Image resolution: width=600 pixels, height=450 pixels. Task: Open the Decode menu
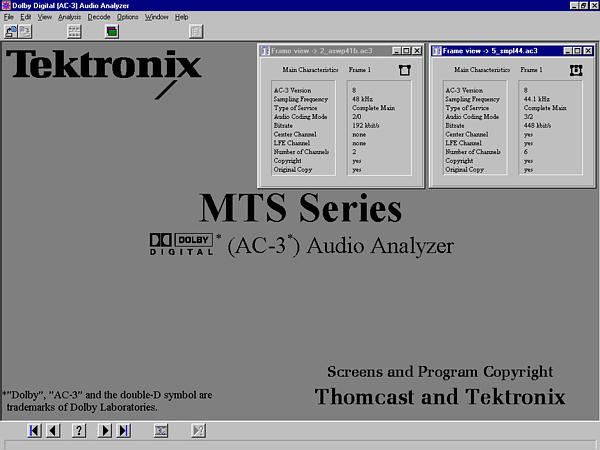99,17
